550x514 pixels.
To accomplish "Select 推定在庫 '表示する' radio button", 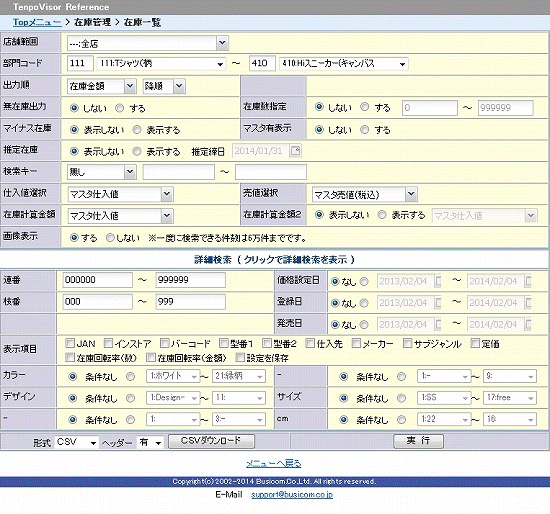I will click(137, 152).
